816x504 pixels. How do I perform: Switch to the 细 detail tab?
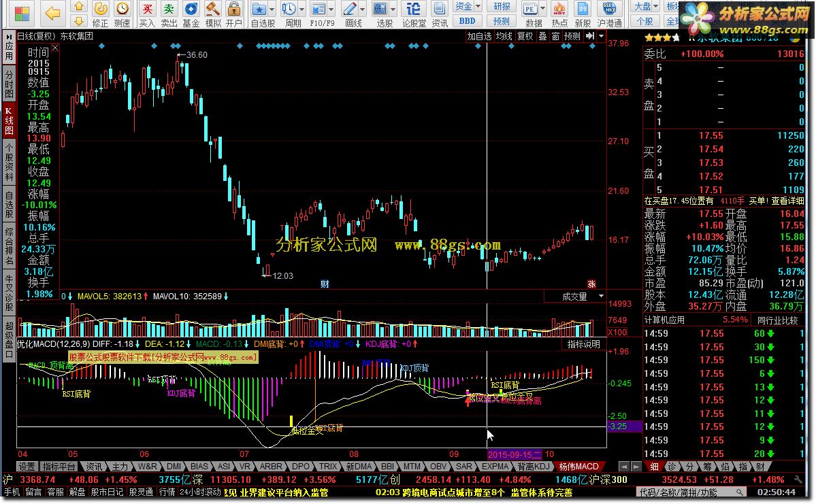(654, 467)
